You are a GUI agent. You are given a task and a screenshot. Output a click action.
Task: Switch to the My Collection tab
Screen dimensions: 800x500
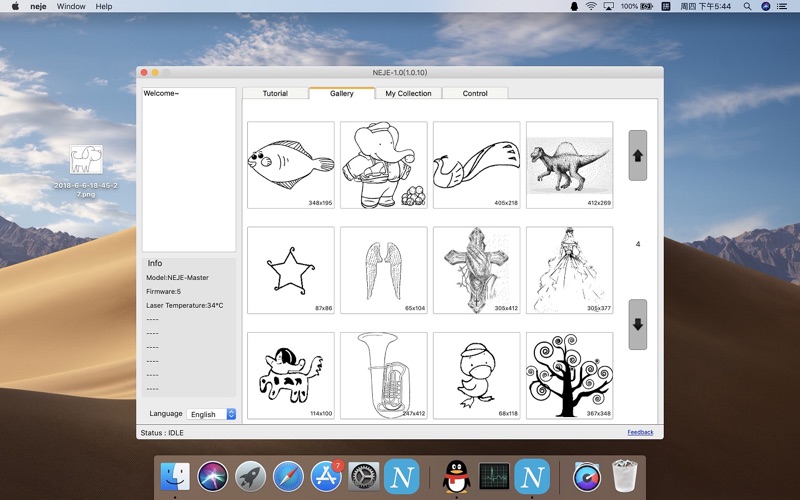click(x=408, y=93)
